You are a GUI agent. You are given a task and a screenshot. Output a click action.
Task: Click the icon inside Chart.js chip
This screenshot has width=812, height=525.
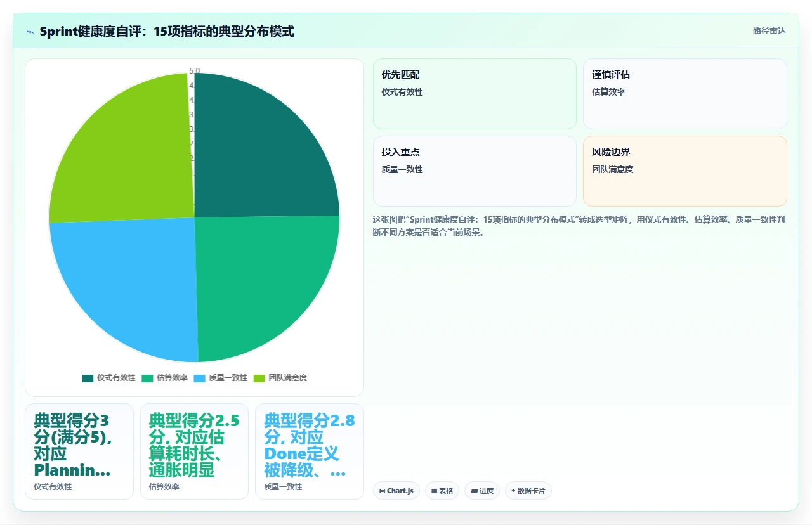383,491
